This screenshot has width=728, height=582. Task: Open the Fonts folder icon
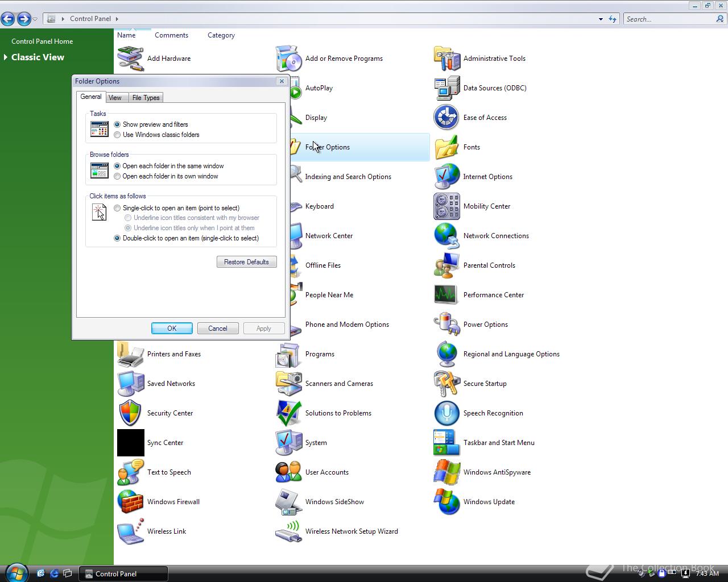click(446, 147)
